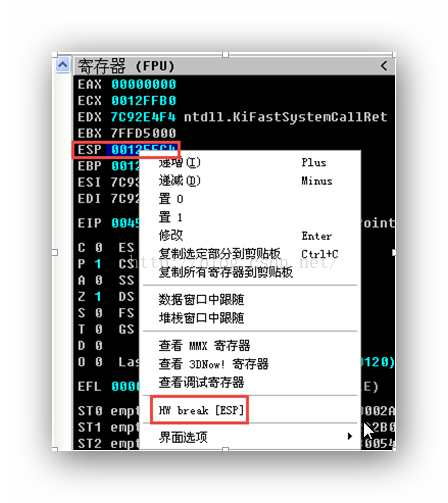
Task: Select 查看 MMX 寄存器 menu entry
Action: point(249,346)
